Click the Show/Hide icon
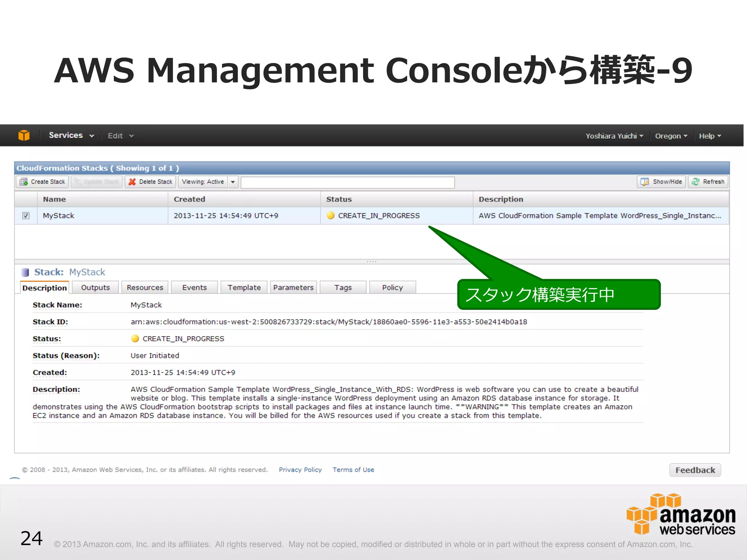Screen dimensions: 747x560 (645, 182)
